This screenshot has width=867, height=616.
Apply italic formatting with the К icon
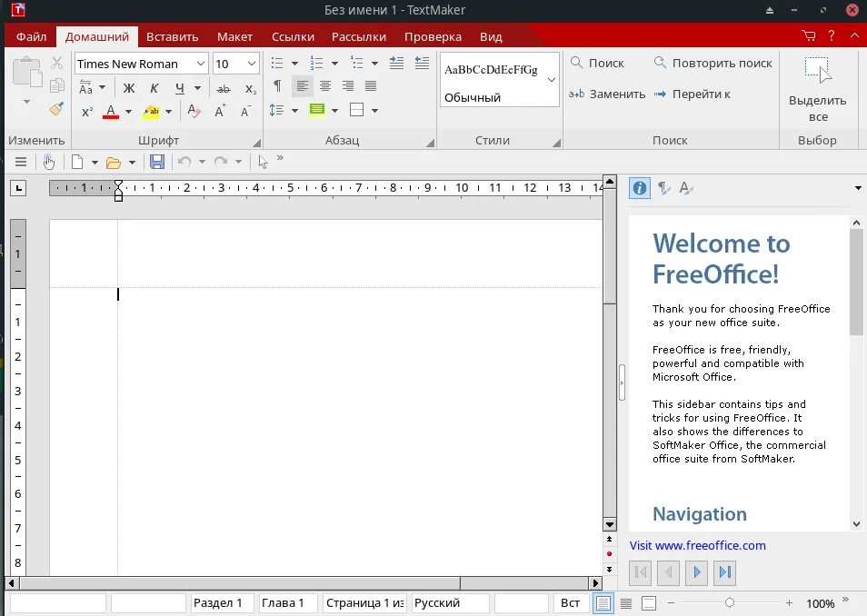coord(154,87)
